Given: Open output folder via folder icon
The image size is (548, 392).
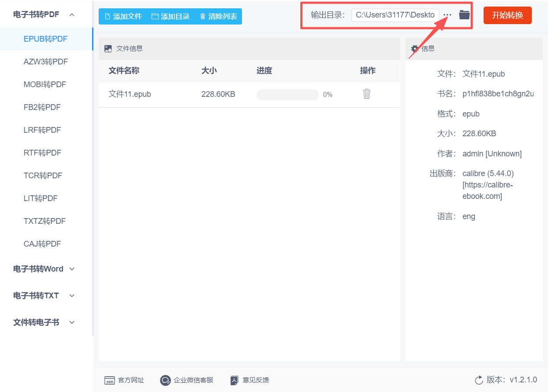Looking at the screenshot, I should coord(464,15).
